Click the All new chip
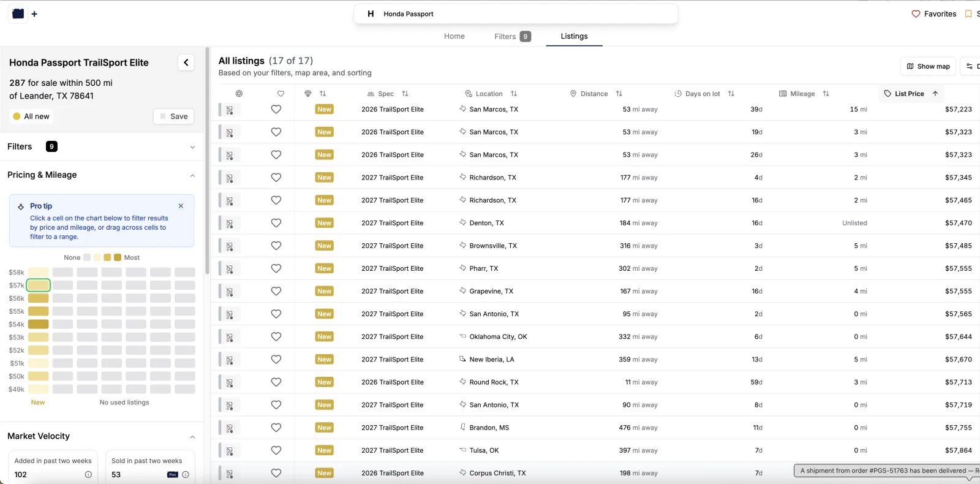The height and width of the screenshot is (484, 980). tap(31, 116)
